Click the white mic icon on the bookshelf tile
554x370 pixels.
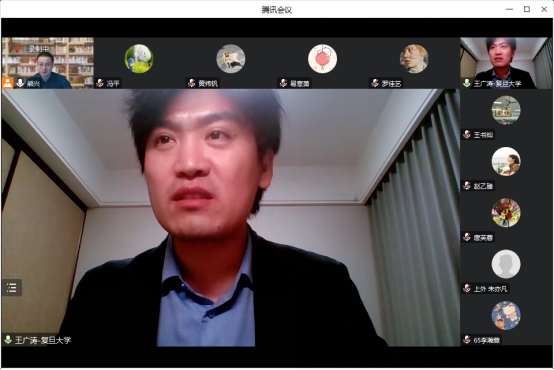(20, 83)
